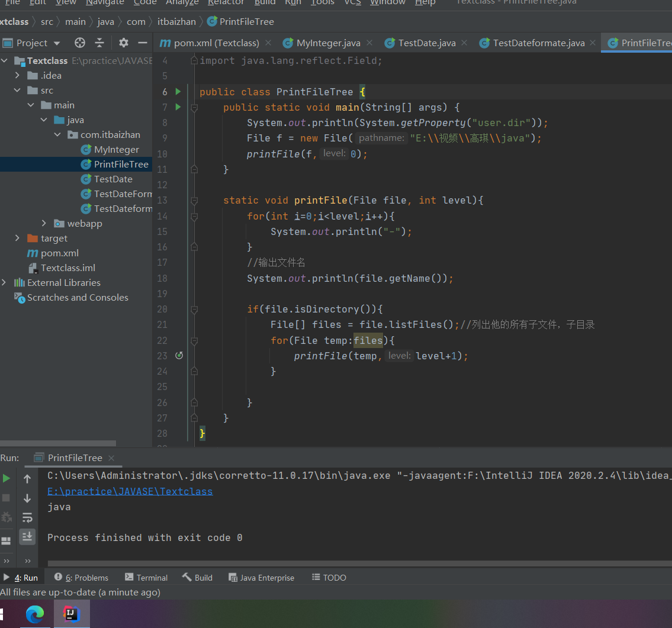Open the Analyze menu
Image resolution: width=672 pixels, height=628 pixels.
[182, 2]
